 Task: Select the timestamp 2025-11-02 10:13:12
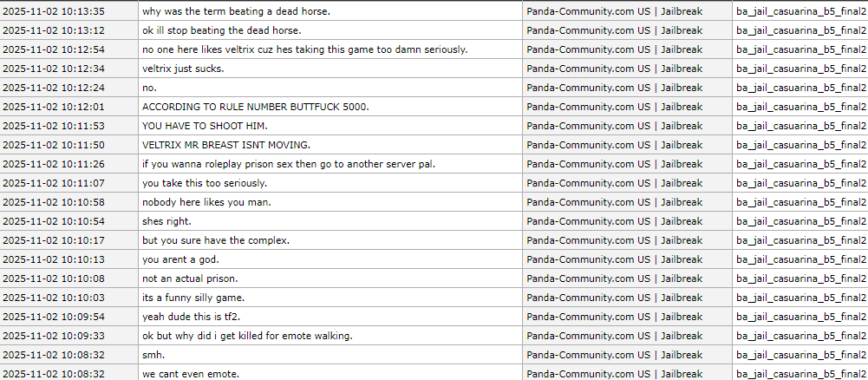pos(55,30)
